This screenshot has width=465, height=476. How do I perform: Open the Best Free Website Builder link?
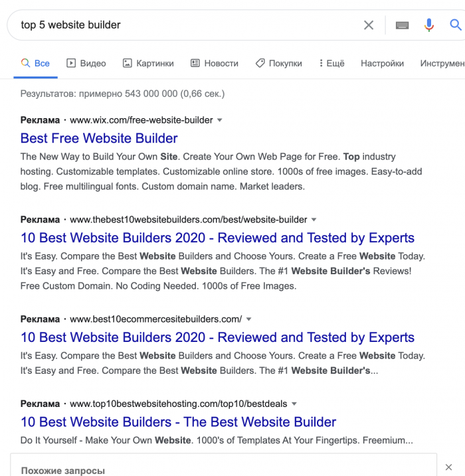pos(99,138)
